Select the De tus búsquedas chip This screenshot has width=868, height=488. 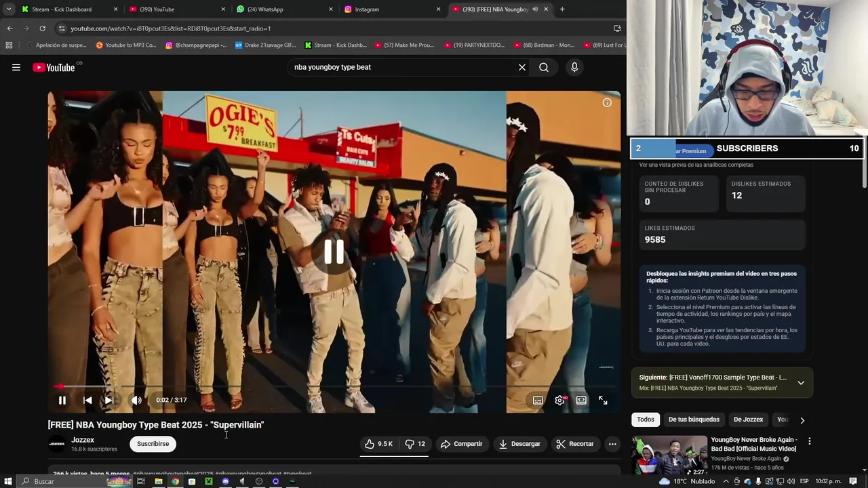(x=694, y=420)
